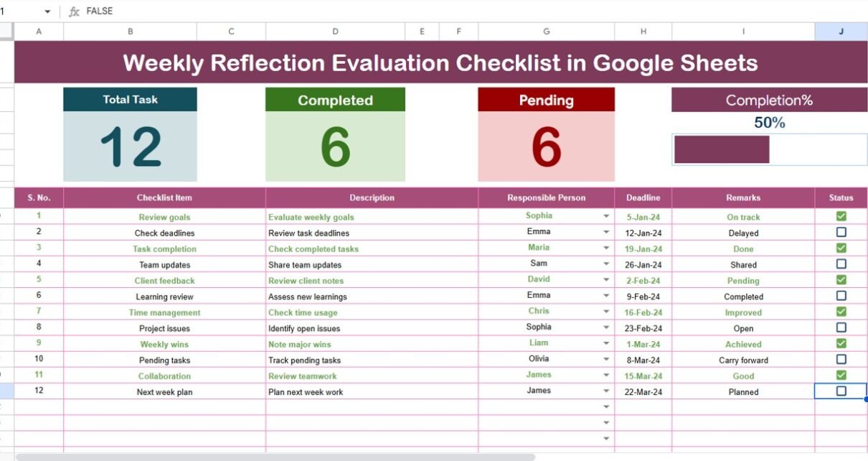Uncheck the Collaboration row Status checkbox
This screenshot has width=868, height=461.
[x=841, y=375]
